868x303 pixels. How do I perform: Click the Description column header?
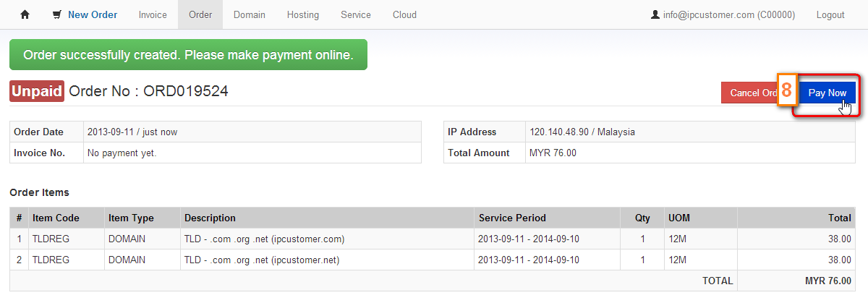pos(210,218)
